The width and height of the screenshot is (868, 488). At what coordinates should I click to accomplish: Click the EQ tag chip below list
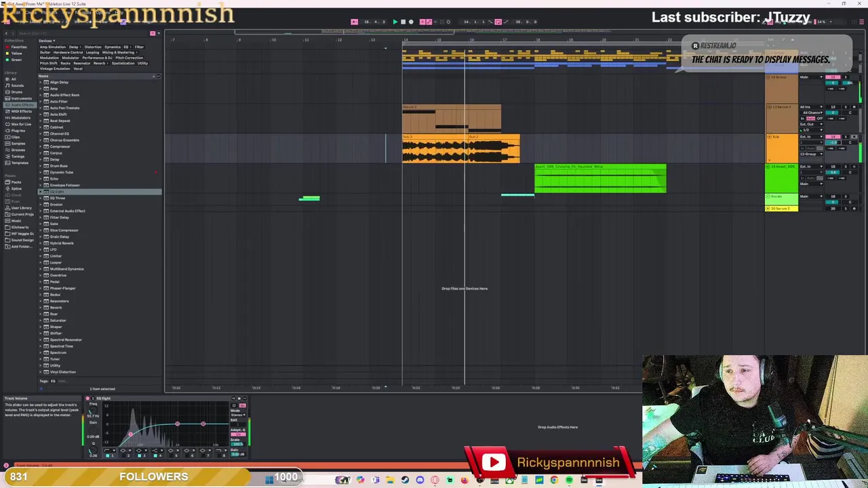pyautogui.click(x=53, y=381)
